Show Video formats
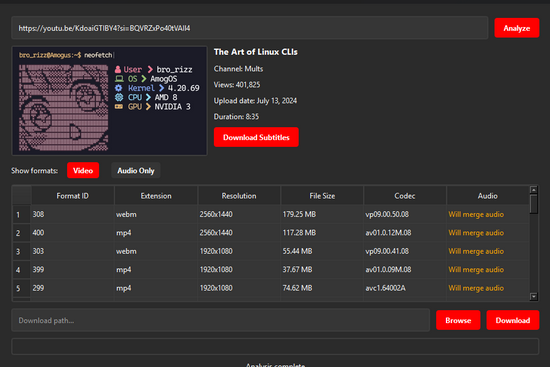550x367 pixels. pyautogui.click(x=83, y=171)
